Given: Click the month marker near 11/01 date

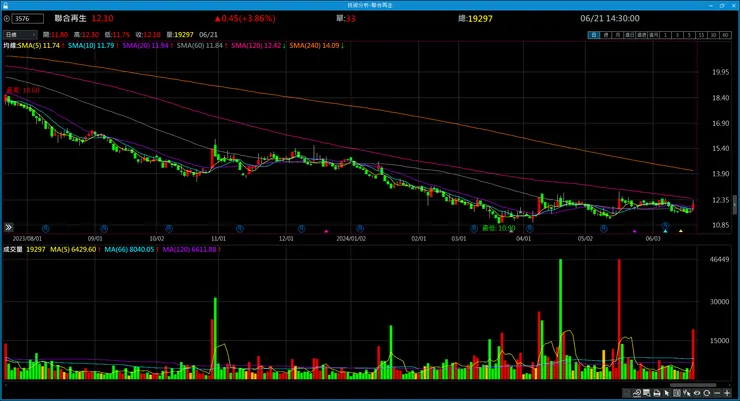Looking at the screenshot, I should coord(240,228).
